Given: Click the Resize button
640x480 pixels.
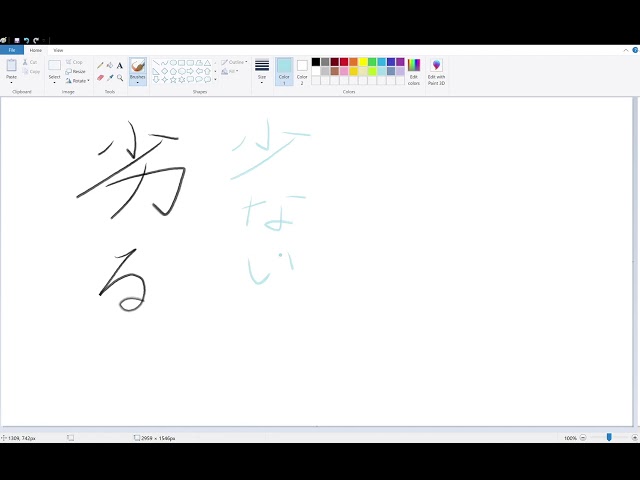Looking at the screenshot, I should tap(76, 71).
